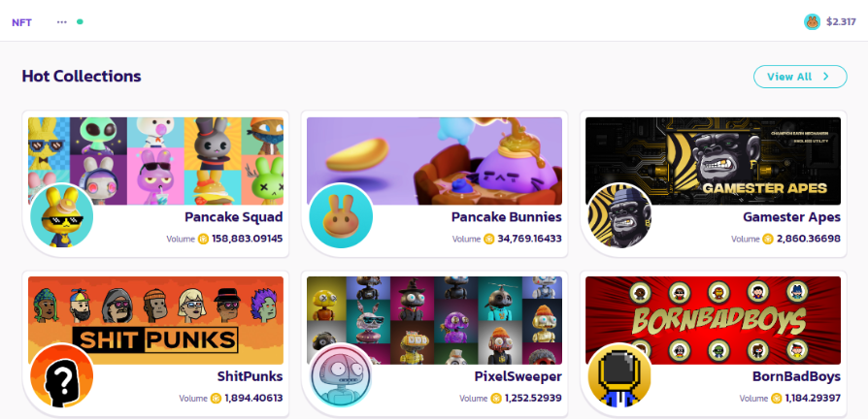Open the Pancake Squad avatar icon
The height and width of the screenshot is (419, 868).
(x=61, y=215)
